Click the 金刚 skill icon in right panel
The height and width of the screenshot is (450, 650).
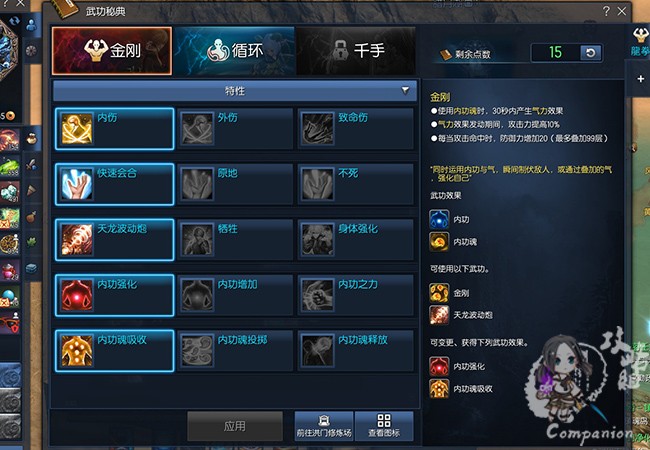[439, 293]
